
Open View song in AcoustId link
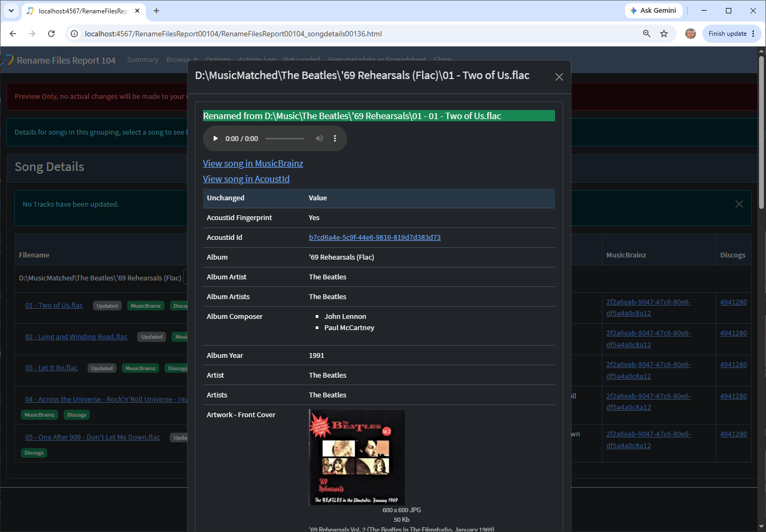246,179
